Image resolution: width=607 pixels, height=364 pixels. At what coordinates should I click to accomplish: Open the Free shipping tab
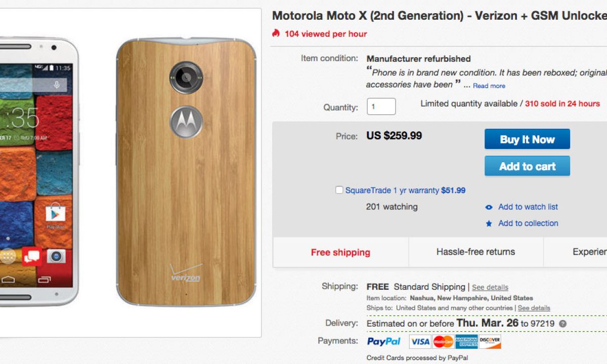[340, 252]
